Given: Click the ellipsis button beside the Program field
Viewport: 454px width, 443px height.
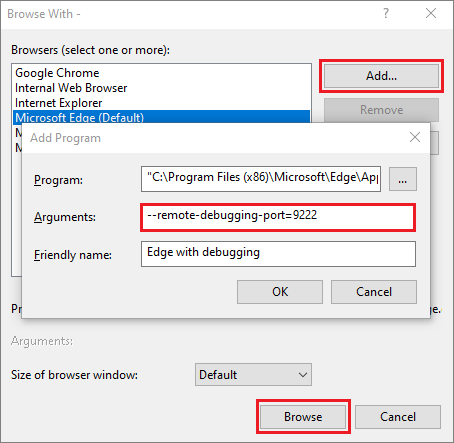Looking at the screenshot, I should pyautogui.click(x=403, y=179).
